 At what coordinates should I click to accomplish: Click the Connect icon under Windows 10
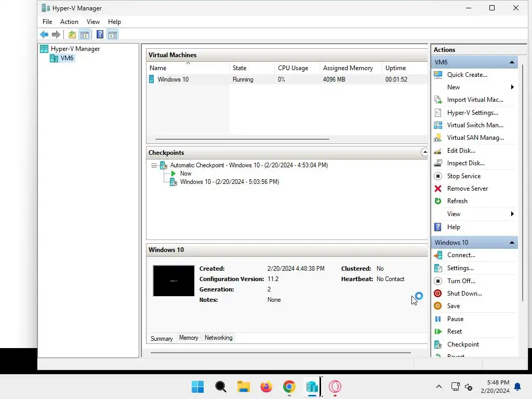(438, 255)
